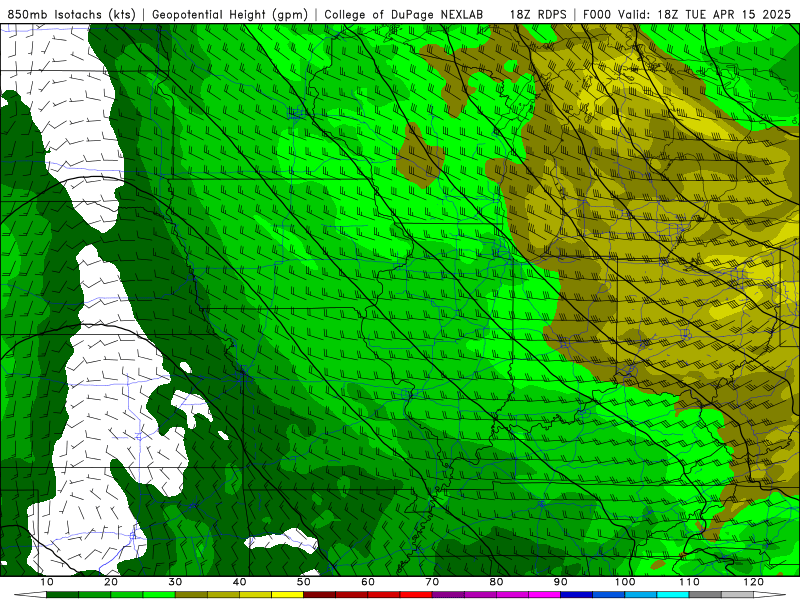Pick the dark gray 110-115 kt swatch
This screenshot has width=800, height=600.
click(x=705, y=595)
